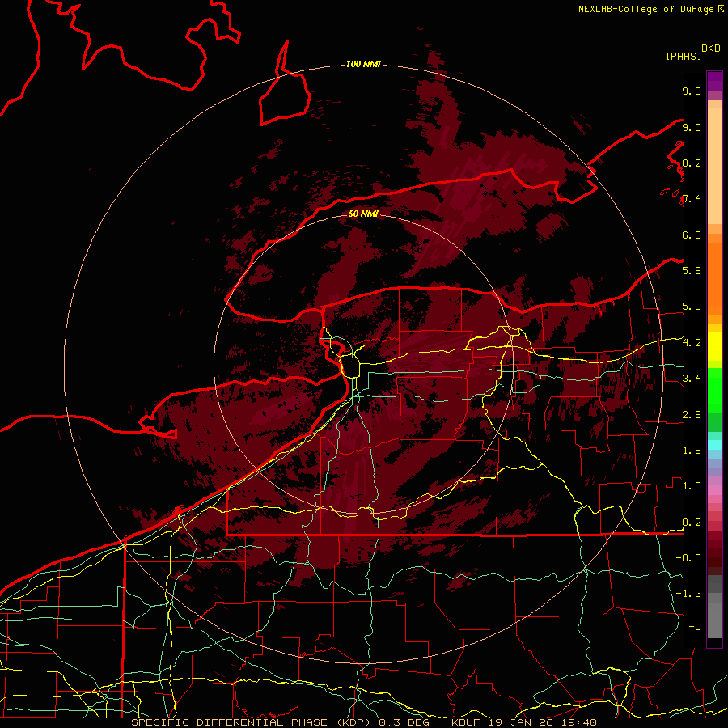This screenshot has height=728, width=728.
Task: Pick the light peach segment of the color bar
Action: tap(714, 166)
